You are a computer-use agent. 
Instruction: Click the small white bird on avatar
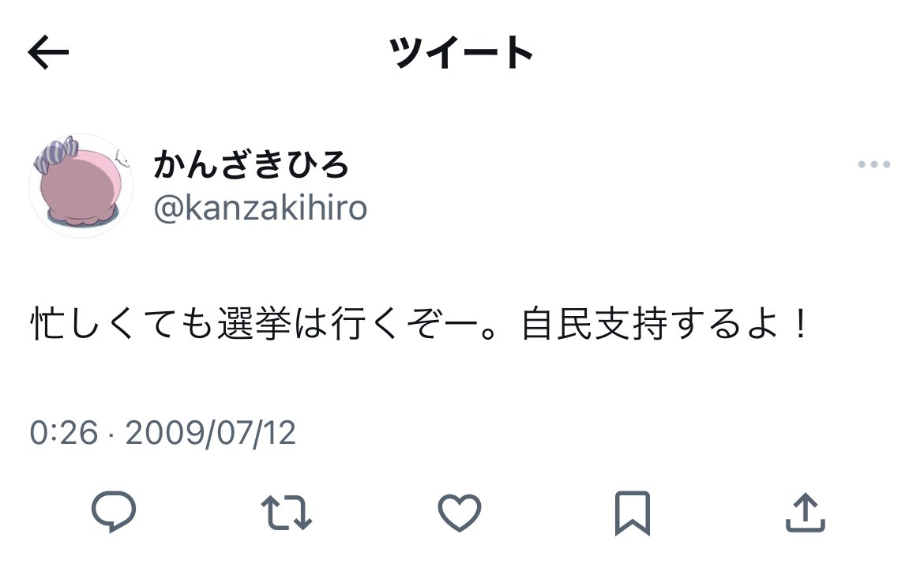coord(122,157)
